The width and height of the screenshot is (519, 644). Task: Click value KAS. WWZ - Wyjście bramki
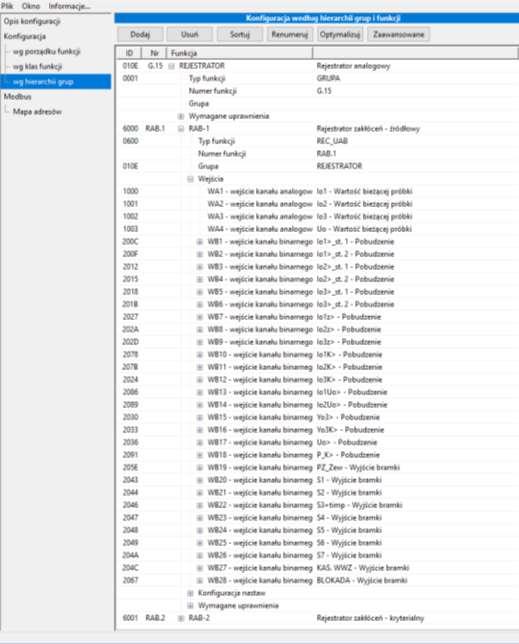coord(363,568)
